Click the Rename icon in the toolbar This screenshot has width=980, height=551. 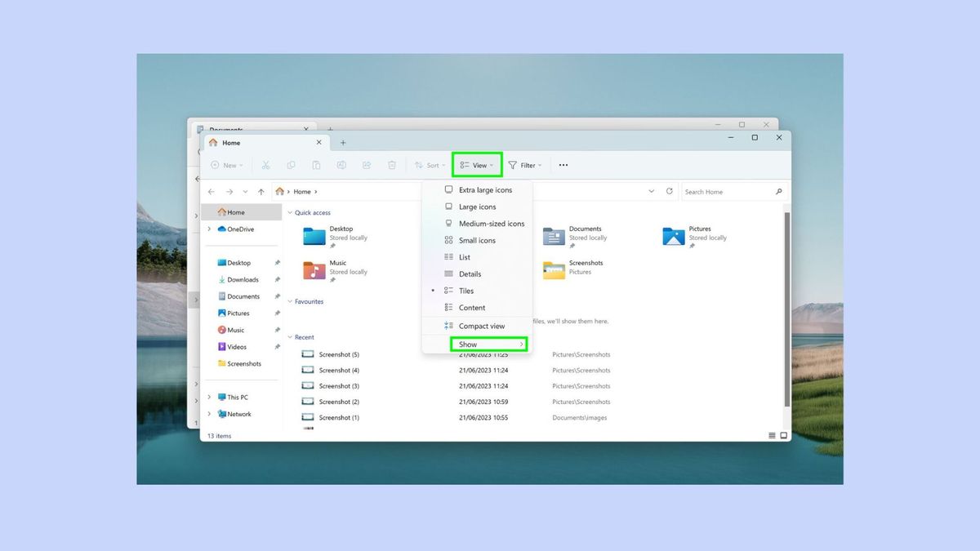341,165
